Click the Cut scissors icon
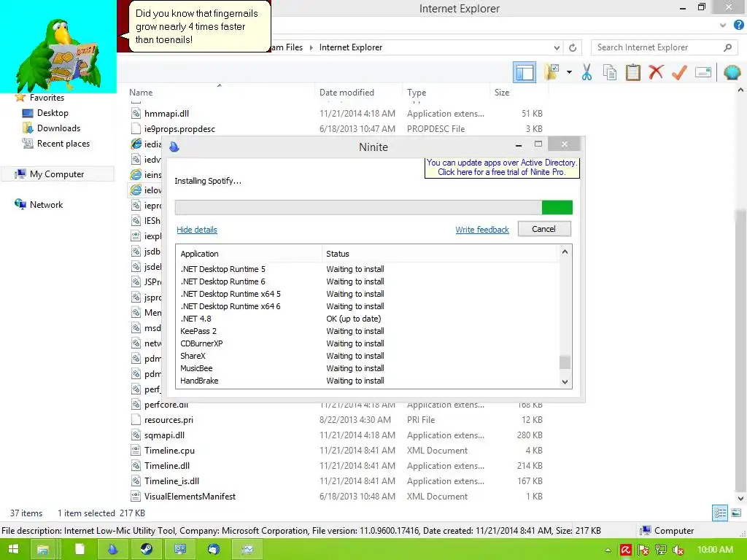747x560 pixels. (587, 72)
